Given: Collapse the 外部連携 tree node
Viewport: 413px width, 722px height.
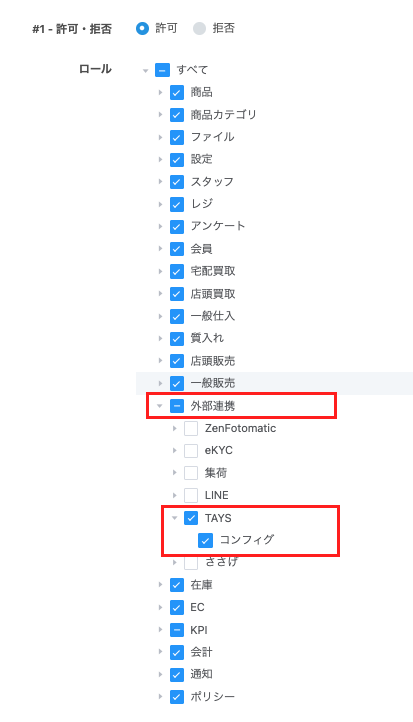Looking at the screenshot, I should pos(160,406).
